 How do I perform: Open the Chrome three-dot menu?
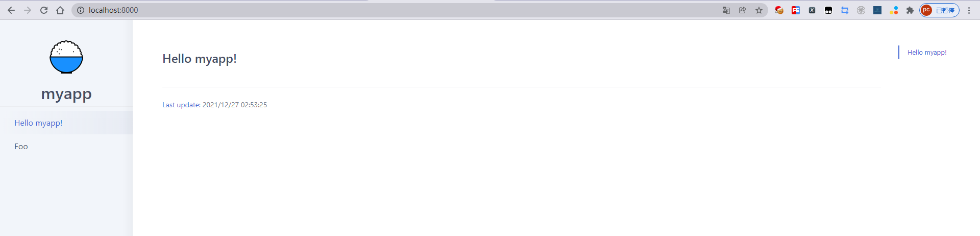click(969, 10)
